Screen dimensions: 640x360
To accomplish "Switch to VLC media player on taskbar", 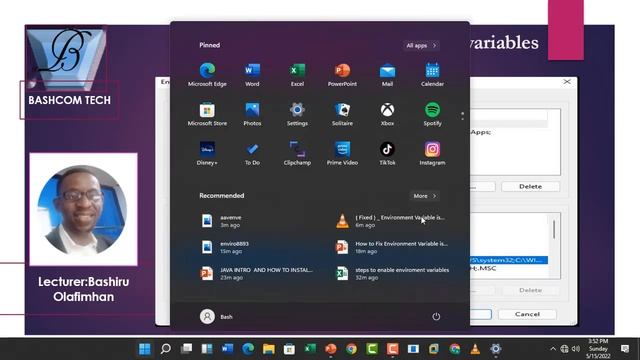I will pyautogui.click(x=475, y=349).
